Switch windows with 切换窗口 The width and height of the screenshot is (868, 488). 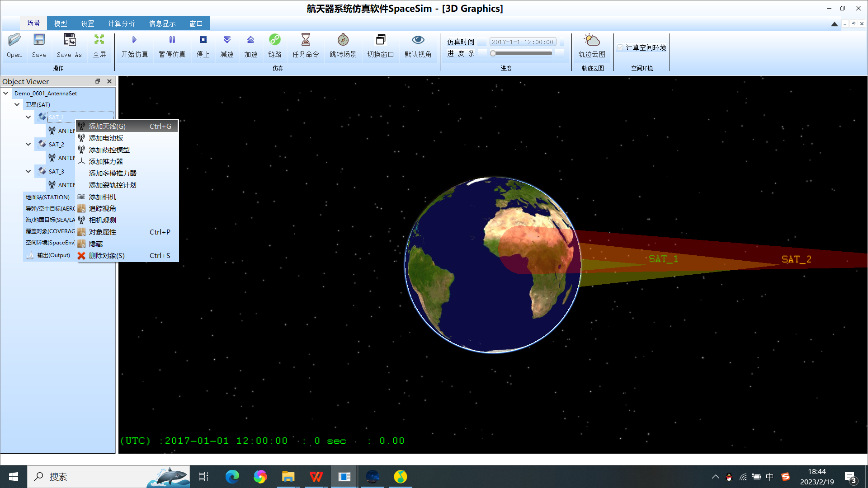pyautogui.click(x=381, y=45)
